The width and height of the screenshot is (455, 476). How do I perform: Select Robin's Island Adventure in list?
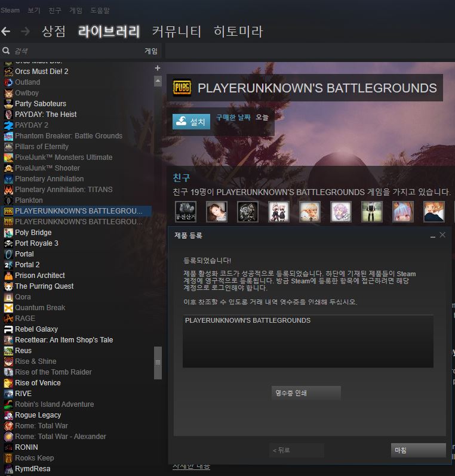(54, 404)
